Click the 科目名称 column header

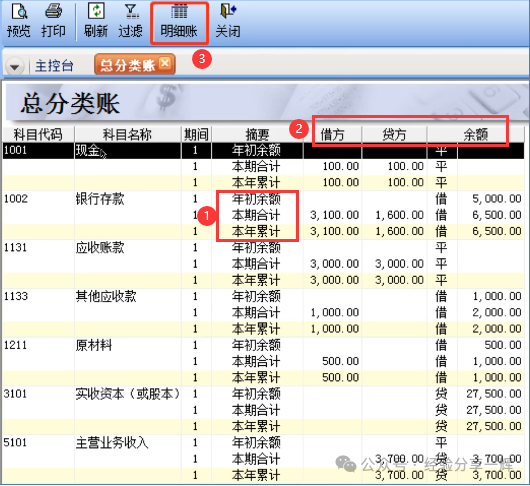coord(127,135)
